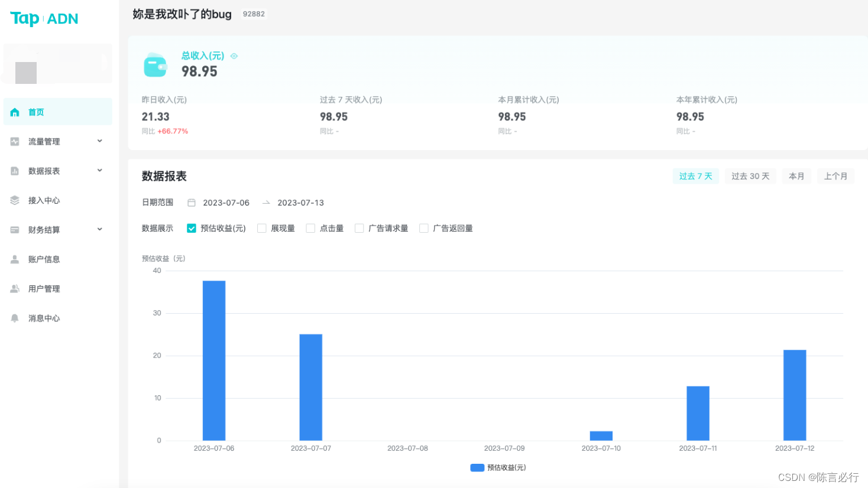Check the 展现量 checkbox
868x488 pixels.
coord(262,228)
